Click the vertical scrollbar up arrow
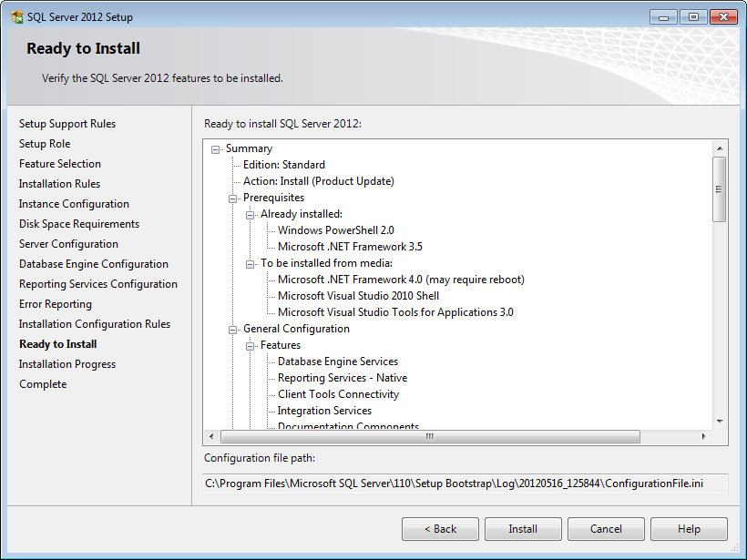Image resolution: width=747 pixels, height=560 pixels. 720,148
